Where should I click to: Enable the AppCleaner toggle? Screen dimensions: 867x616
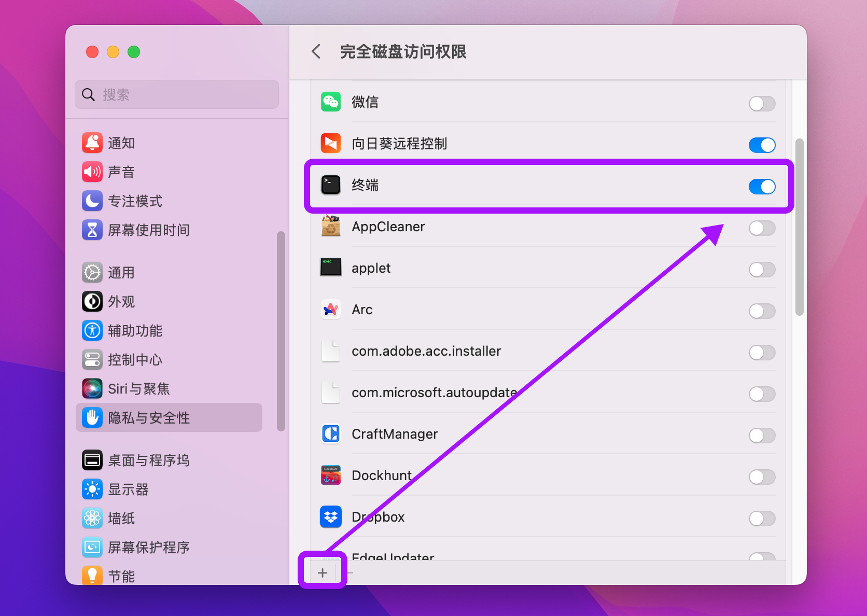[x=762, y=228]
